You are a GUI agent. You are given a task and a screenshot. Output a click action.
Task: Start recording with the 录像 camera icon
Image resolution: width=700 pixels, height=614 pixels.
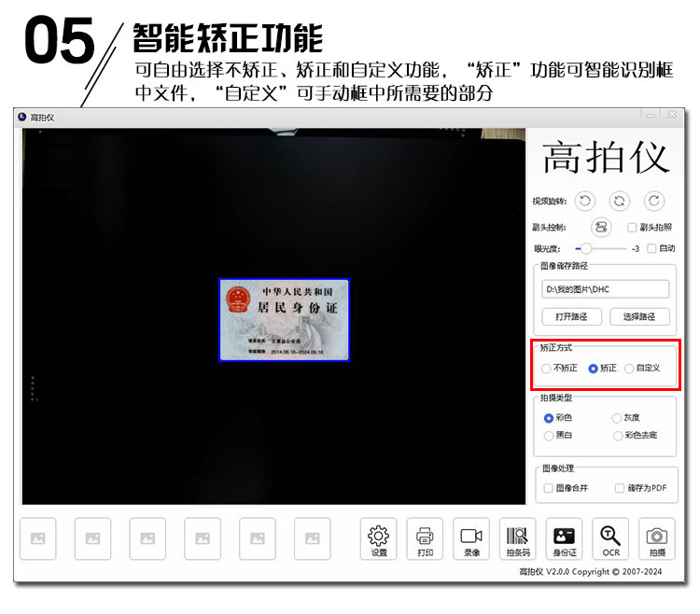[x=471, y=538]
